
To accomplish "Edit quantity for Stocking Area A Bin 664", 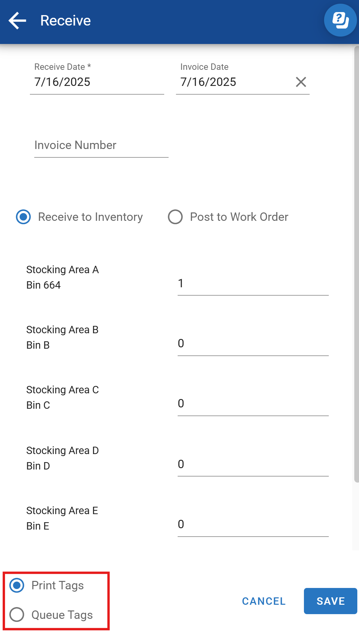I will click(x=253, y=284).
